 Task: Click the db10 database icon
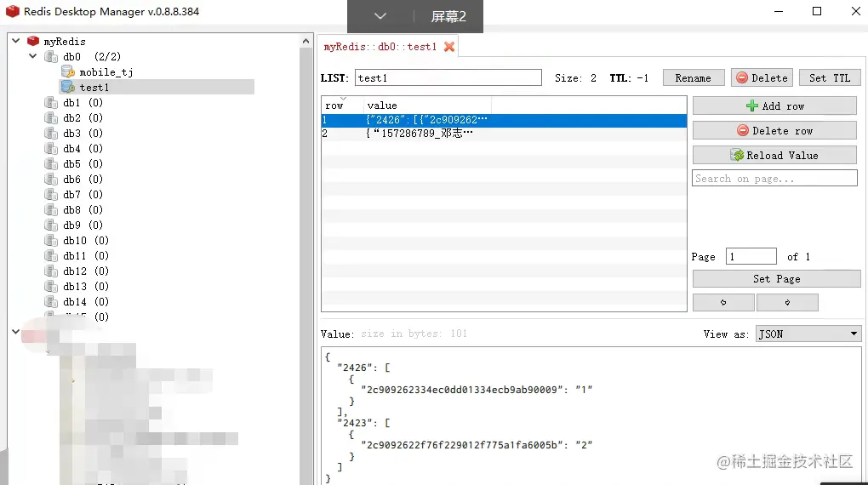click(x=51, y=240)
